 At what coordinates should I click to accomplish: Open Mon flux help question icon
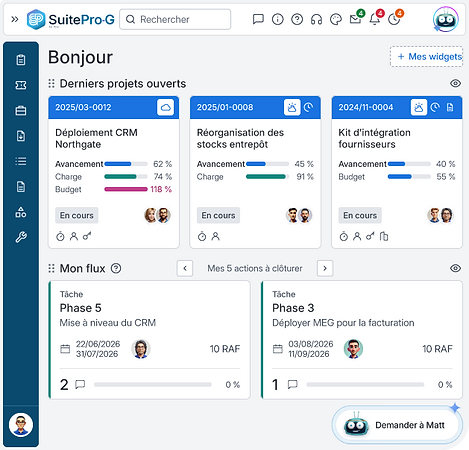coord(116,268)
